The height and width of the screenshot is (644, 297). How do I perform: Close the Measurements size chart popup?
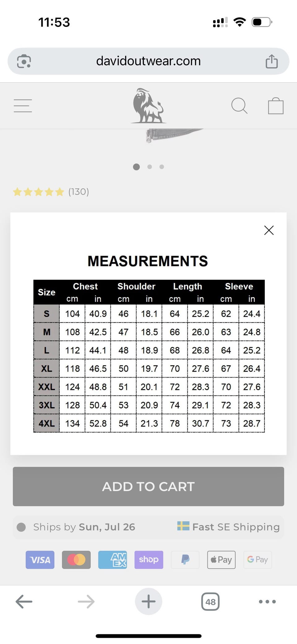click(269, 230)
